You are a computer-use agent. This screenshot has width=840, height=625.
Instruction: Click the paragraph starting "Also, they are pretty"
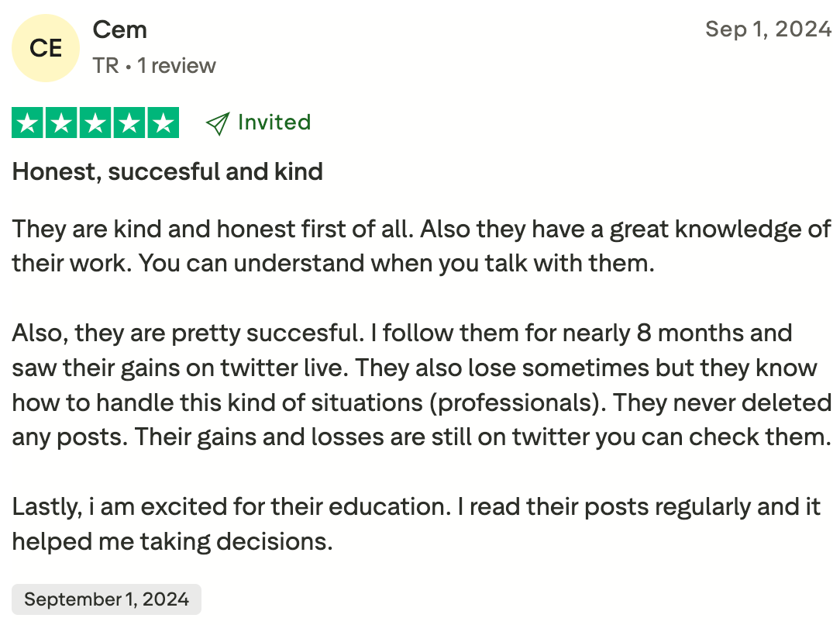coord(420,385)
